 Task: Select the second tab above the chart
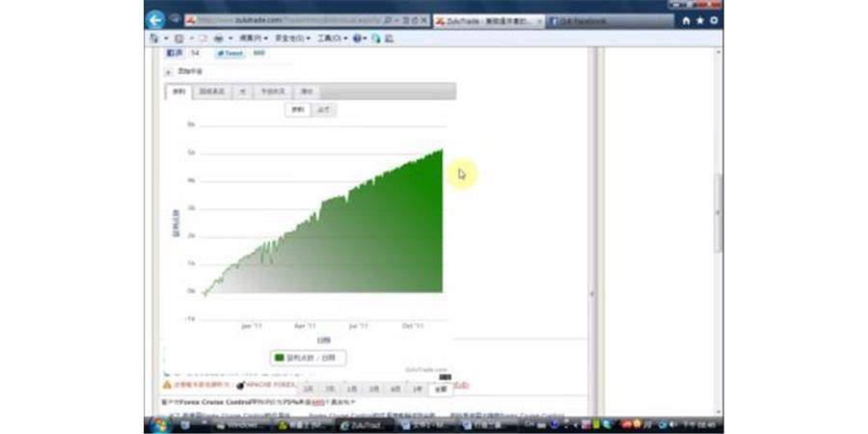[210, 92]
